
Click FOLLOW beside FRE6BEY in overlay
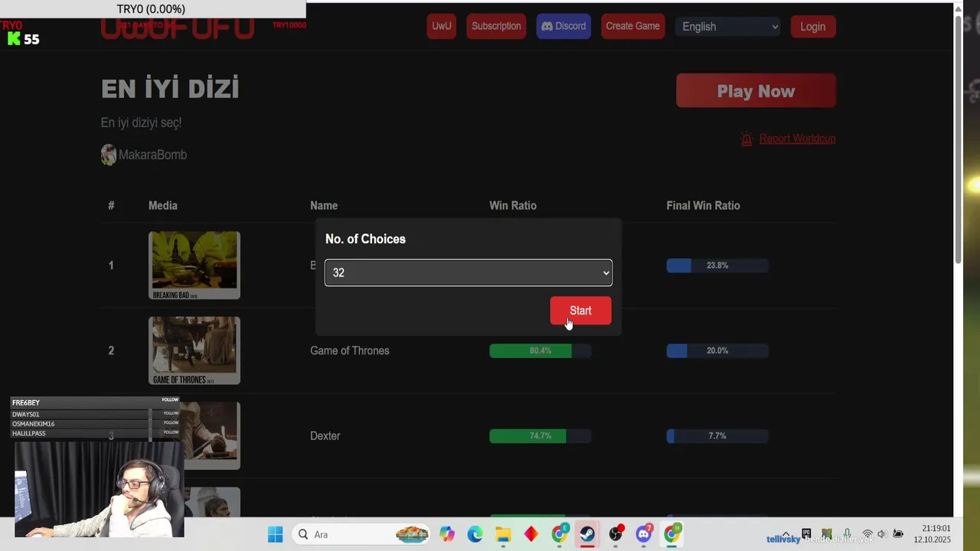(x=170, y=399)
